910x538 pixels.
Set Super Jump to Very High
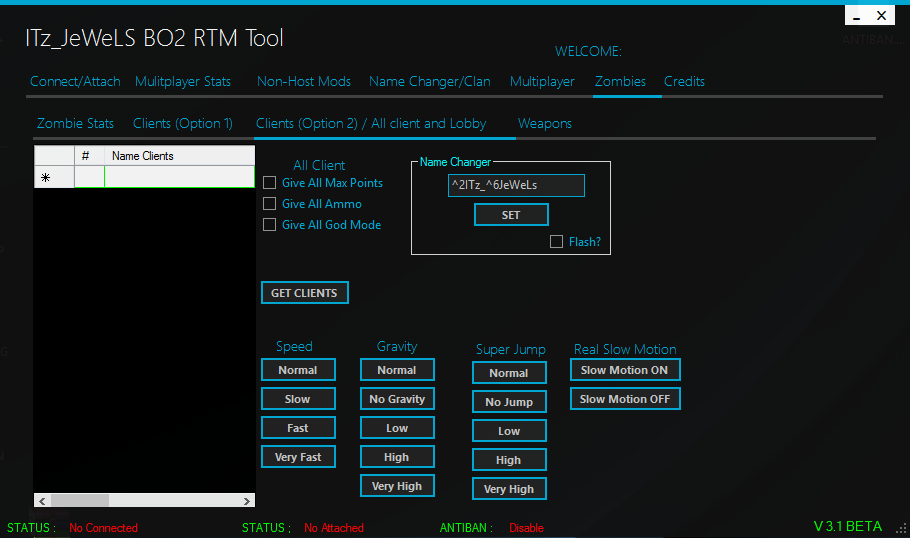[509, 489]
